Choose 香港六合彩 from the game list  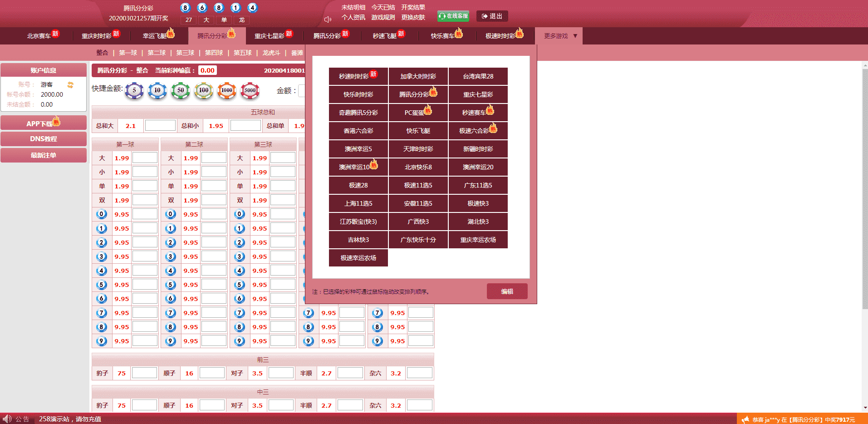click(358, 131)
